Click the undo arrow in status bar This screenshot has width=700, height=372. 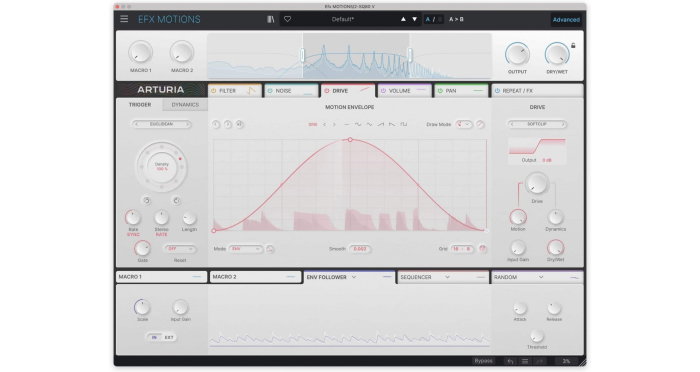point(510,361)
